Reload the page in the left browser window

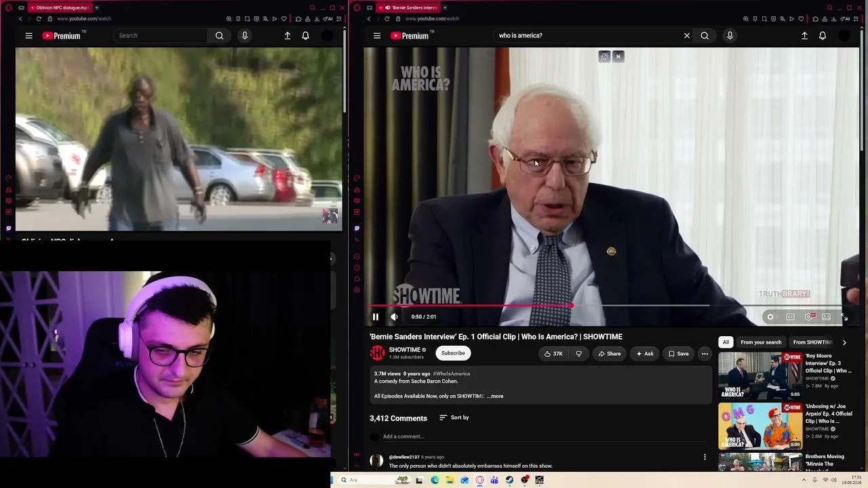(x=38, y=18)
